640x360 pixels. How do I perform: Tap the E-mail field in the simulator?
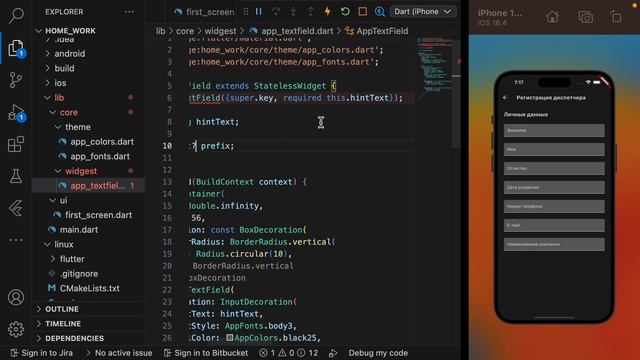click(x=554, y=225)
